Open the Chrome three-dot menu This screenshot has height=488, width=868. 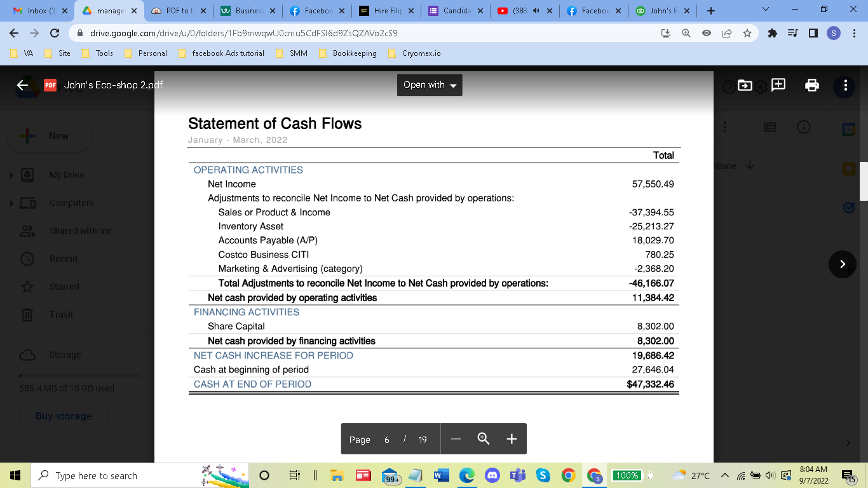click(854, 33)
